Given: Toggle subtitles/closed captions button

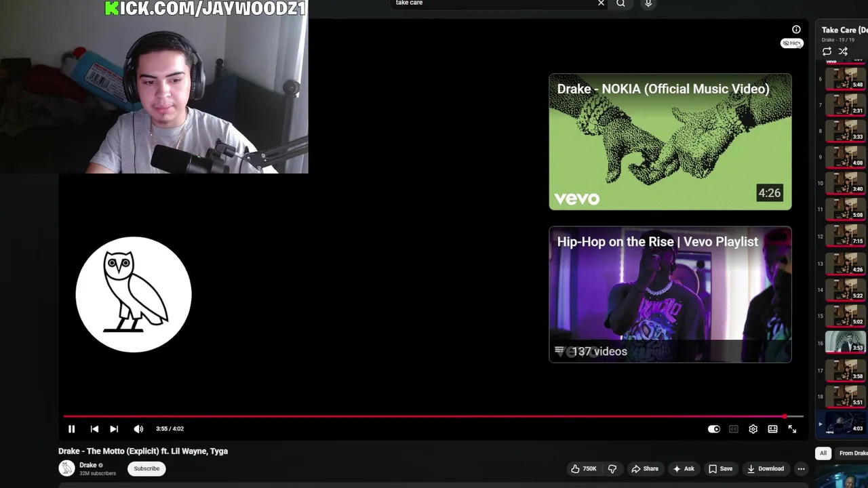Looking at the screenshot, I should [734, 429].
